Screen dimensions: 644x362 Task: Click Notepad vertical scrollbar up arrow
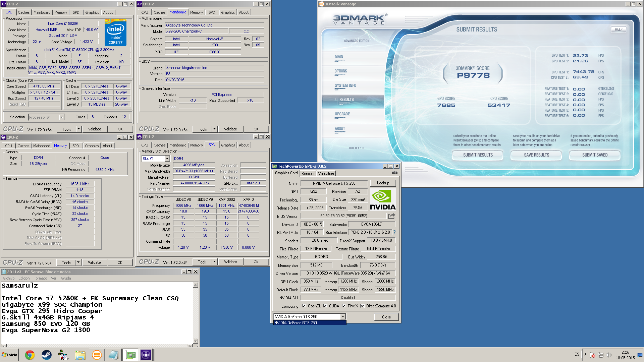tap(196, 285)
